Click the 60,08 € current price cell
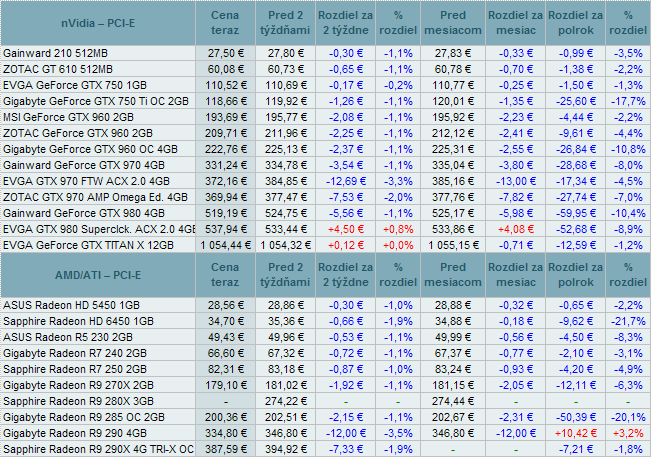 coord(225,69)
